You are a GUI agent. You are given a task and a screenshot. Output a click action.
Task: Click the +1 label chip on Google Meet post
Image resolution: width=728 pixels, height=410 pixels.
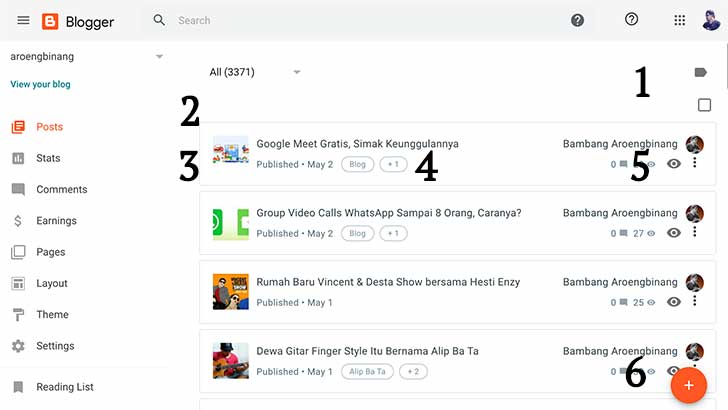(x=393, y=164)
